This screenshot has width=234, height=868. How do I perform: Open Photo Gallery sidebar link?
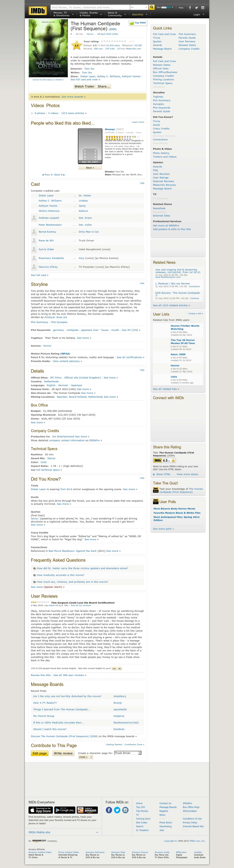[x=161, y=153]
